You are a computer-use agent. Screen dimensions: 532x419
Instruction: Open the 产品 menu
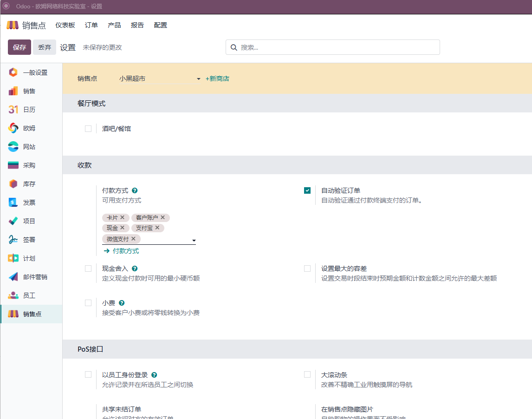tap(114, 25)
